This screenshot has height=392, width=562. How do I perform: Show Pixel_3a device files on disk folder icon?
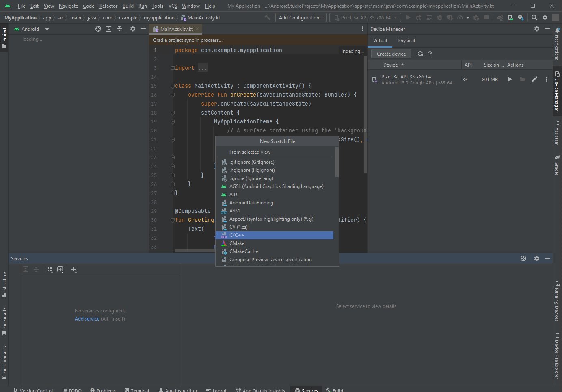pos(522,80)
